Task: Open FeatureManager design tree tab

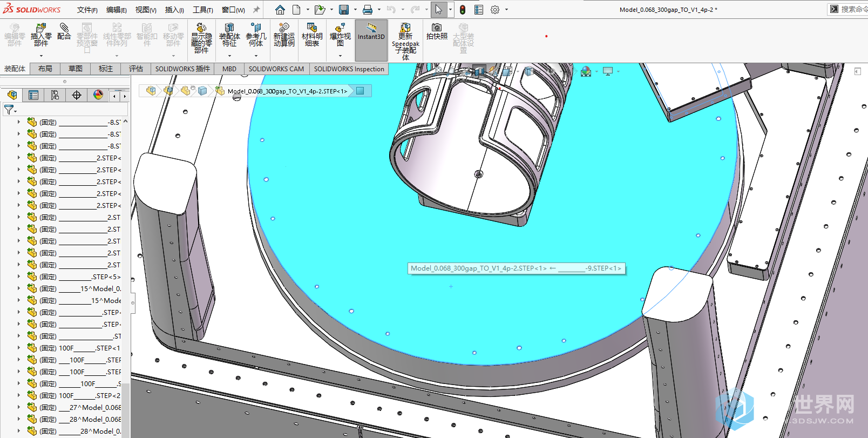Action: click(x=12, y=95)
